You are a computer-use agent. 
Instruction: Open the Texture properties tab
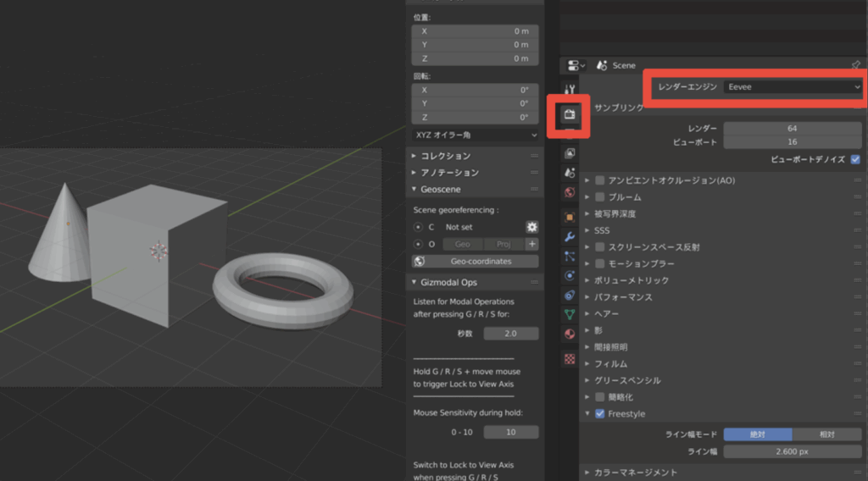point(570,358)
